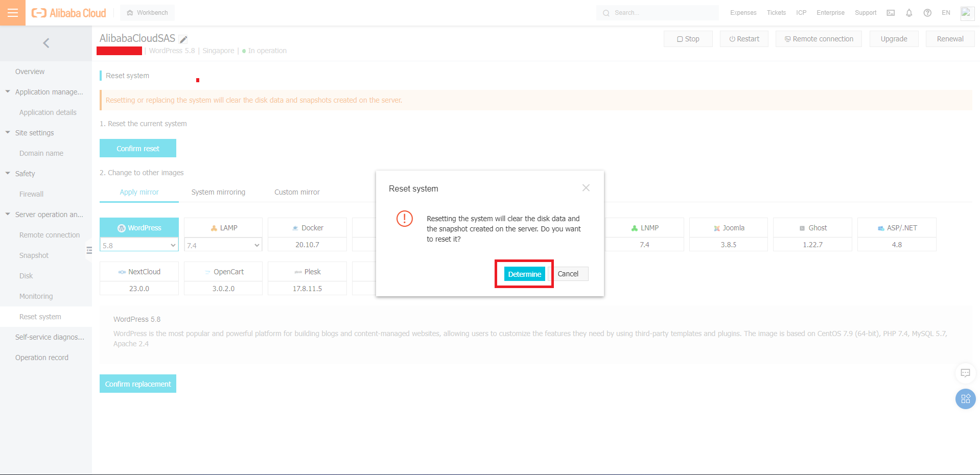Open ICP link
Image resolution: width=980 pixels, height=475 pixels.
(801, 13)
